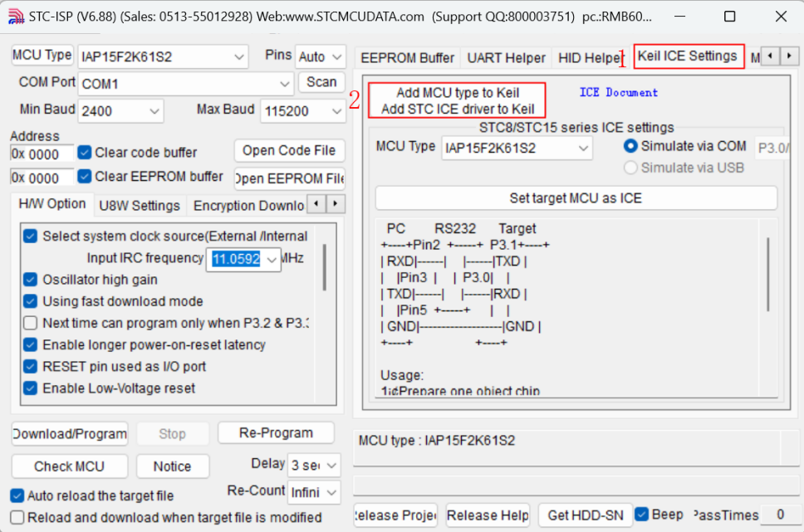Open the Pins Auto dropdown

coord(336,57)
